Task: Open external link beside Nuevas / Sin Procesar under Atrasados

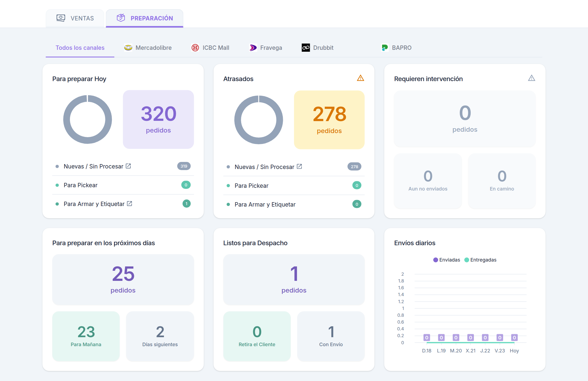Action: point(299,166)
